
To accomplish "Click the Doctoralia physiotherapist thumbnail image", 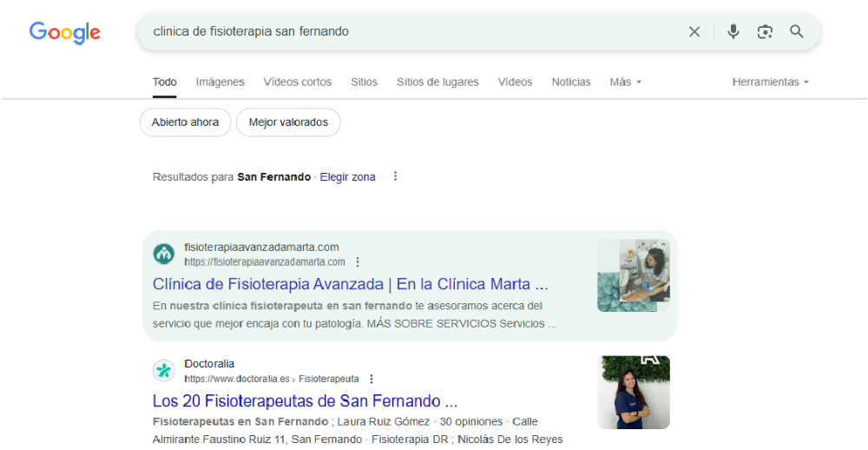I will pyautogui.click(x=633, y=392).
